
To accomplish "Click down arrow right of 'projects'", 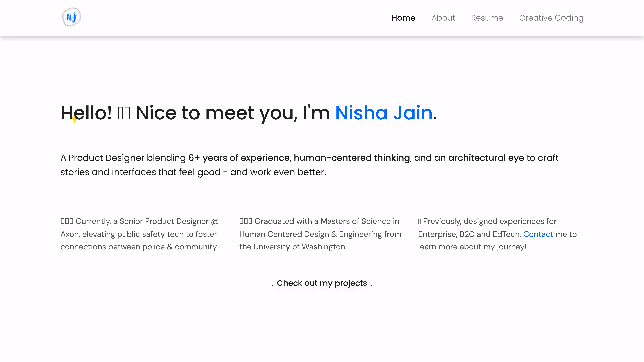I will (371, 284).
